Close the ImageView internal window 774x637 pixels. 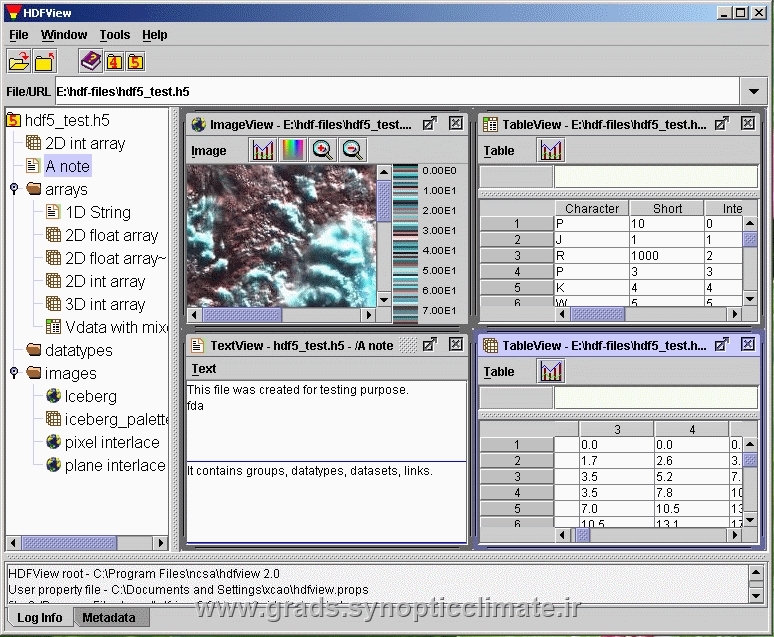[456, 123]
